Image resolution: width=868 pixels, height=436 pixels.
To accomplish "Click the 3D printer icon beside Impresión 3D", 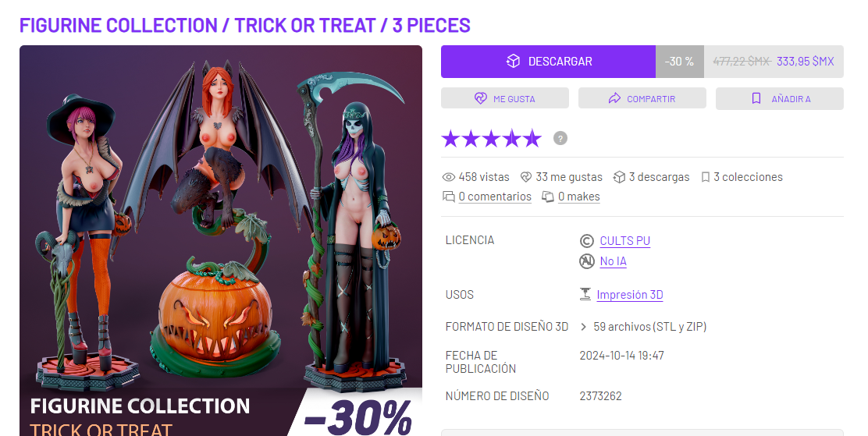I will tap(585, 294).
